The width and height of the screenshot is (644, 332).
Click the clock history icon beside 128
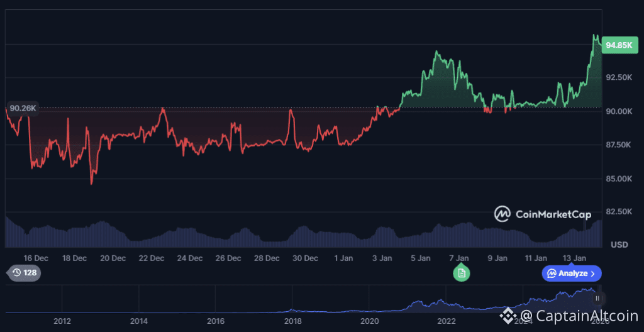point(16,273)
